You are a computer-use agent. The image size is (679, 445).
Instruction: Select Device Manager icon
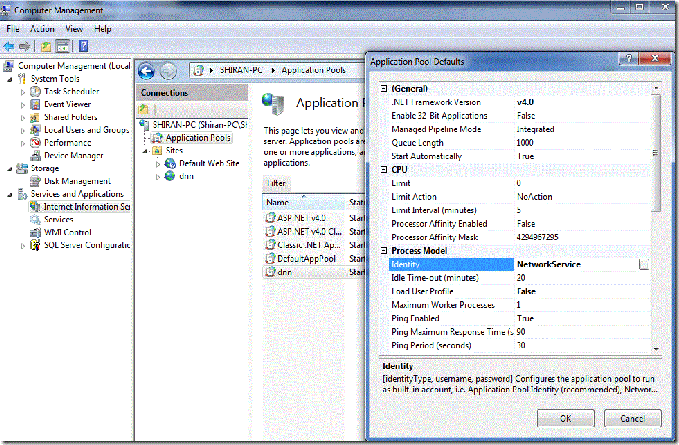(x=36, y=155)
